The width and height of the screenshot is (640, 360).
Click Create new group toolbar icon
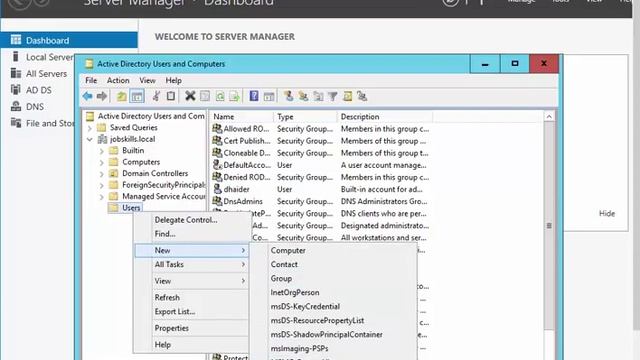click(x=303, y=96)
